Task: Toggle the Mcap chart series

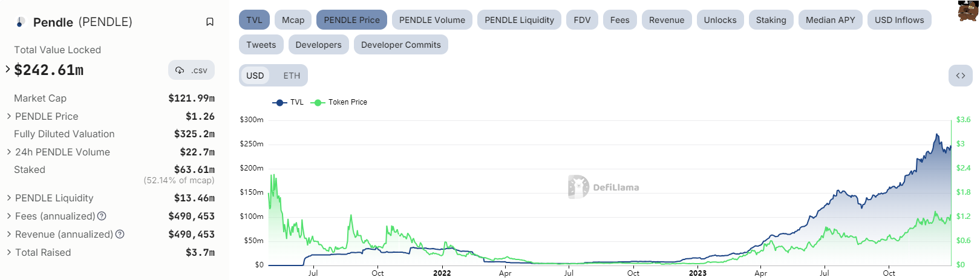Action: (x=293, y=20)
